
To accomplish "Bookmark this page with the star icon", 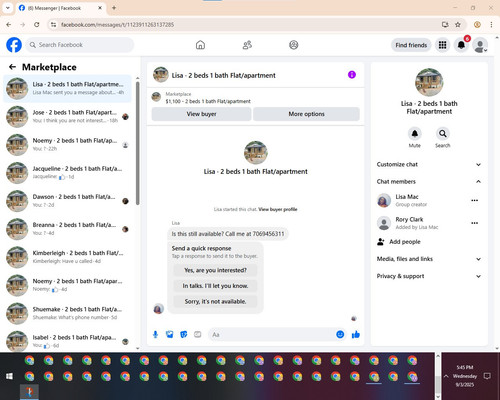I will click(x=458, y=25).
